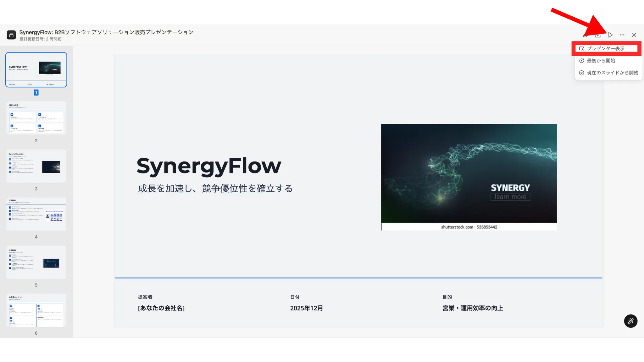
Task: Click the play presentation triangle icon
Action: point(610,35)
